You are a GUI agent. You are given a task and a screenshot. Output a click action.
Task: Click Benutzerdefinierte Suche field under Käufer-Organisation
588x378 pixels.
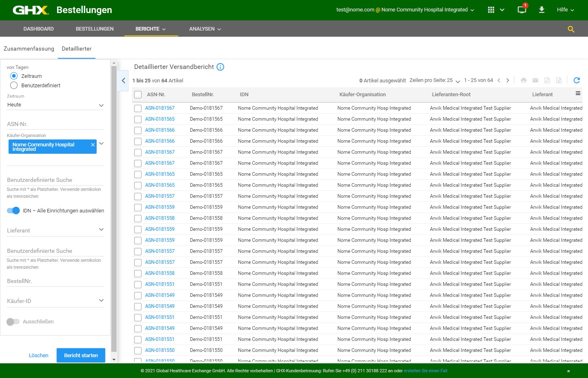coord(55,180)
